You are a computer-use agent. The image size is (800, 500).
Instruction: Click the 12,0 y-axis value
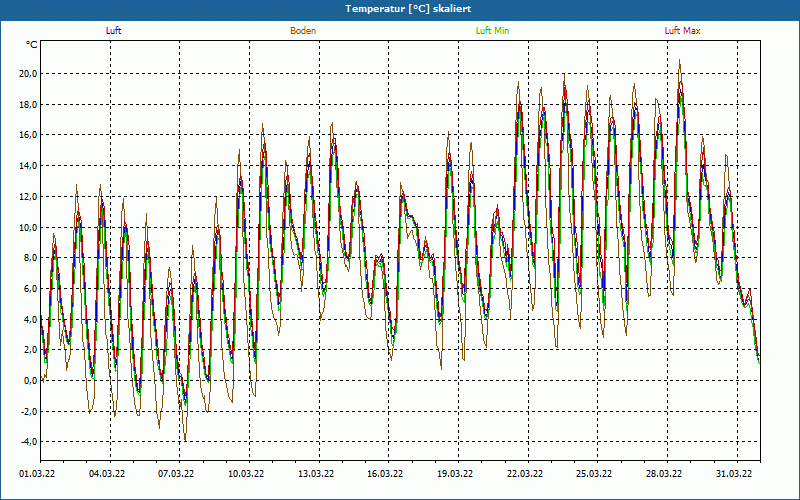29,197
